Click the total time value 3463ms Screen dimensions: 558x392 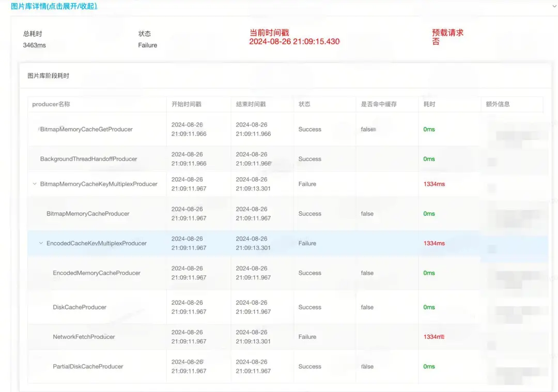point(34,45)
